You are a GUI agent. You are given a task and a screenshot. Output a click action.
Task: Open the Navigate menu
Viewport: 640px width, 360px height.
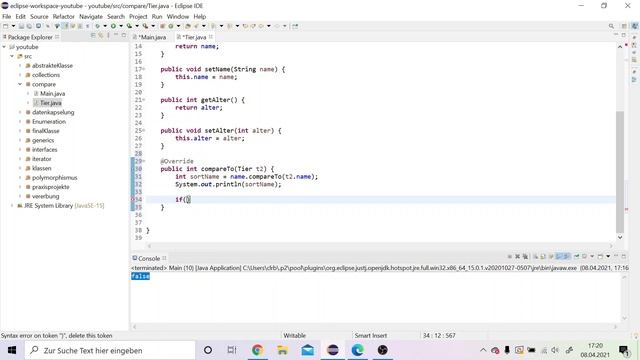[x=91, y=16]
